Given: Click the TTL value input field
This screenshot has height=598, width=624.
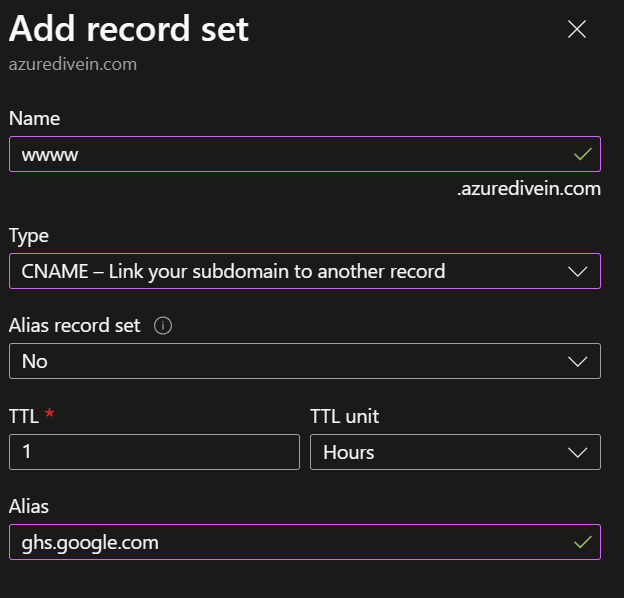Looking at the screenshot, I should [x=154, y=452].
